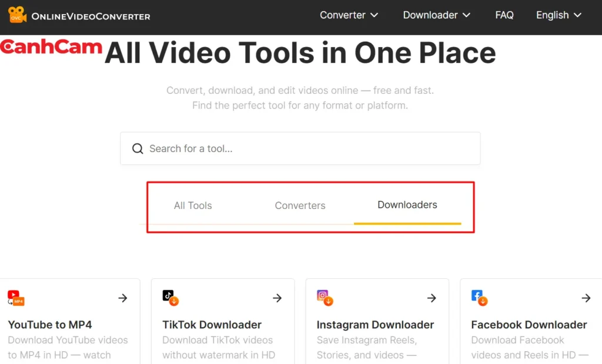Select the Instagram Downloader icon
This screenshot has height=364, width=602.
pyautogui.click(x=323, y=298)
